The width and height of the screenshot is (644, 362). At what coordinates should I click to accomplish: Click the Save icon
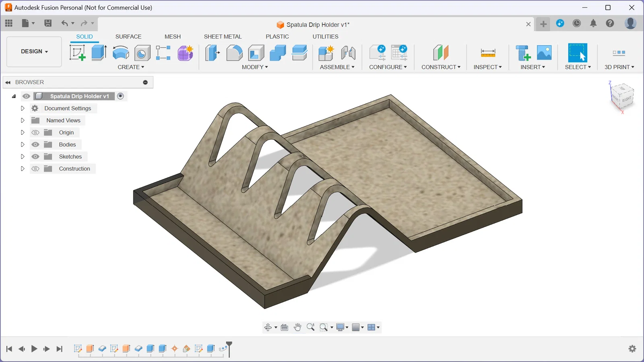(x=48, y=23)
